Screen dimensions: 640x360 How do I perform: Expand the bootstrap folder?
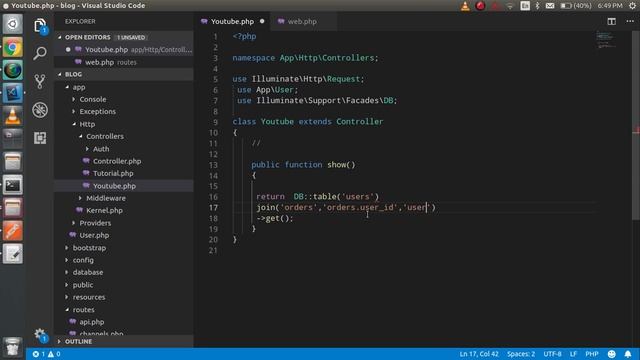(89, 248)
